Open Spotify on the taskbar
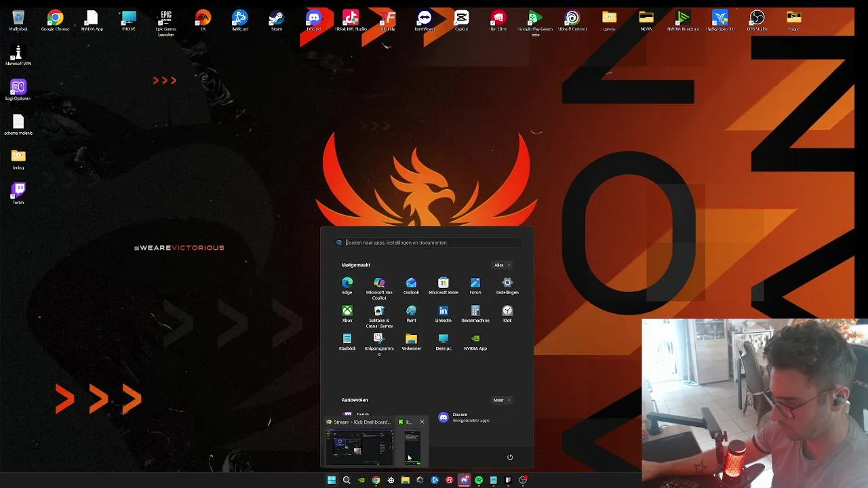 pos(479,480)
